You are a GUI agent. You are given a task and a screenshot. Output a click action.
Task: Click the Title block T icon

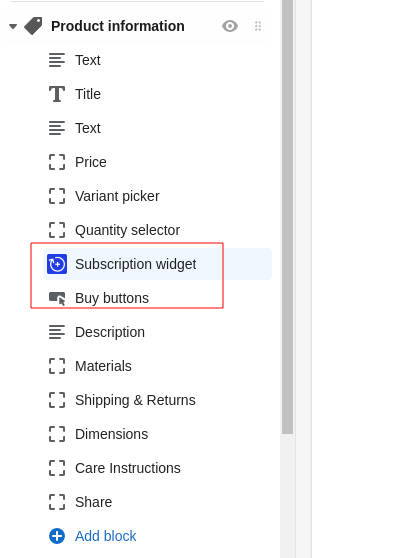click(x=57, y=94)
